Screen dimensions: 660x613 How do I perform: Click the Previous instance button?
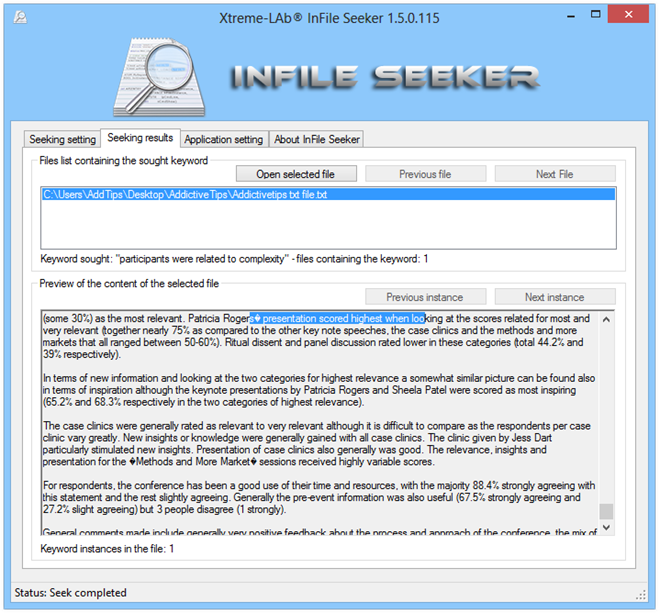click(x=425, y=297)
